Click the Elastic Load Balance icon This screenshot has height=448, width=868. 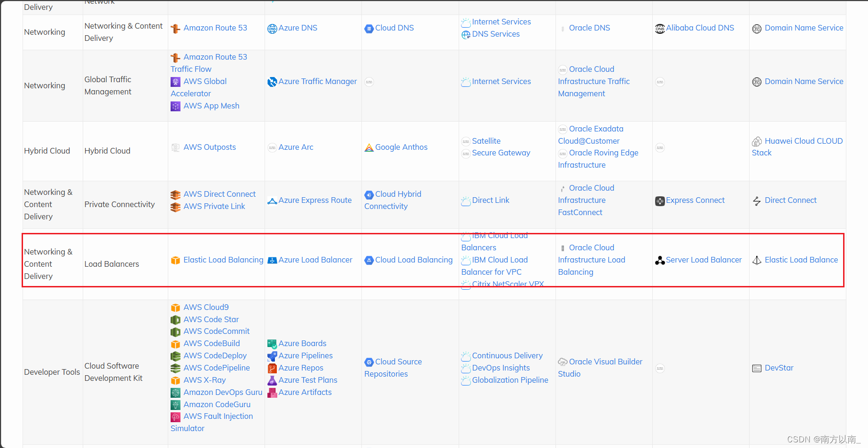click(757, 260)
